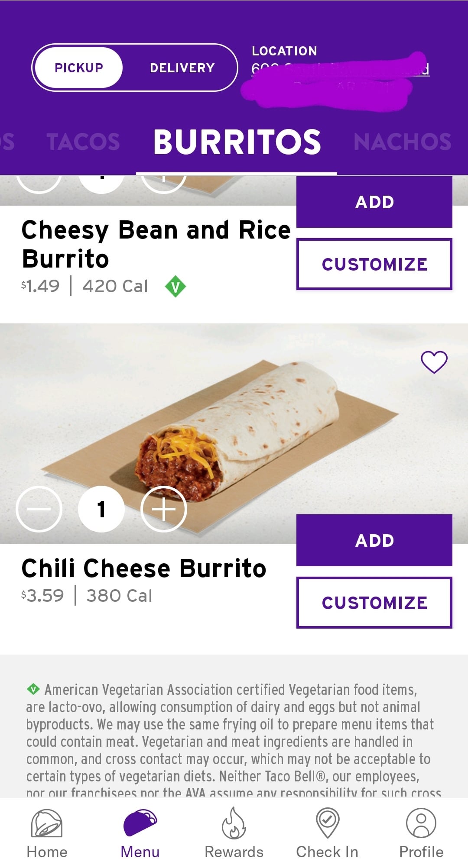Customize the Cheesy Bean and Rice Burrito
Screen dimensions: 468x868
click(374, 264)
